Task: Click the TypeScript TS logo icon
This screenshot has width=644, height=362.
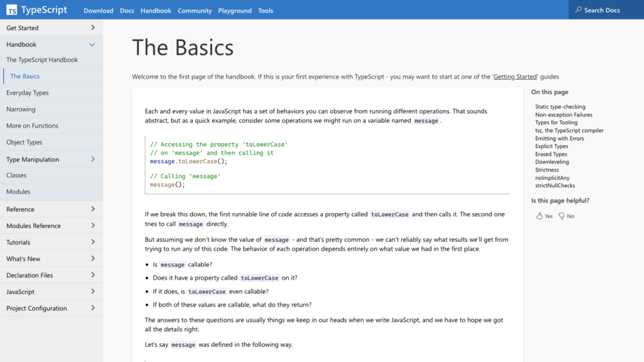Action: [11, 10]
